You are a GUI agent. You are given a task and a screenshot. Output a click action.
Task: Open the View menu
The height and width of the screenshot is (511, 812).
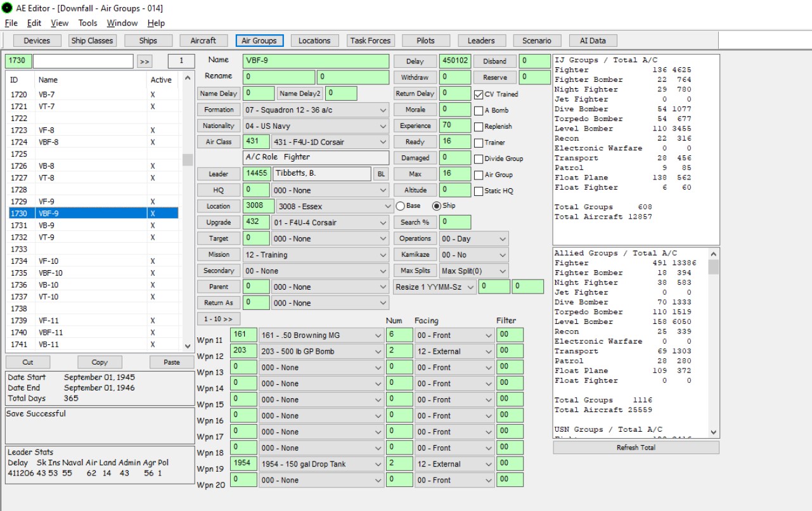coord(60,23)
